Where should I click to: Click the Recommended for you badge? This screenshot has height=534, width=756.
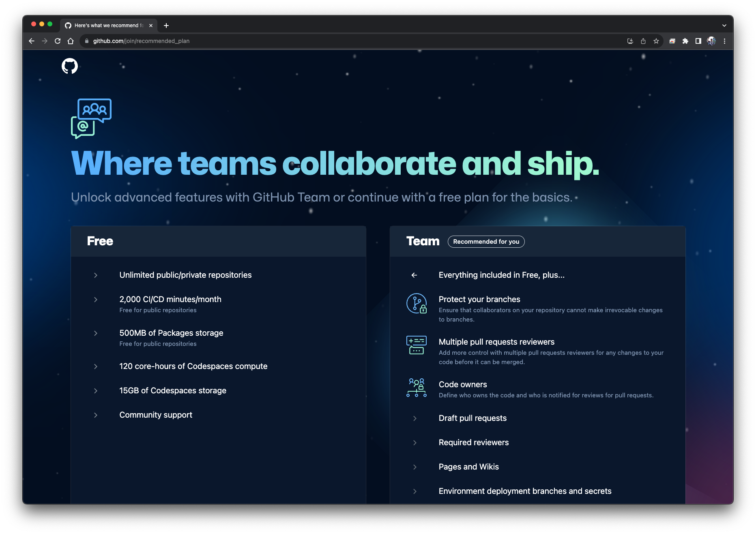[x=486, y=242]
